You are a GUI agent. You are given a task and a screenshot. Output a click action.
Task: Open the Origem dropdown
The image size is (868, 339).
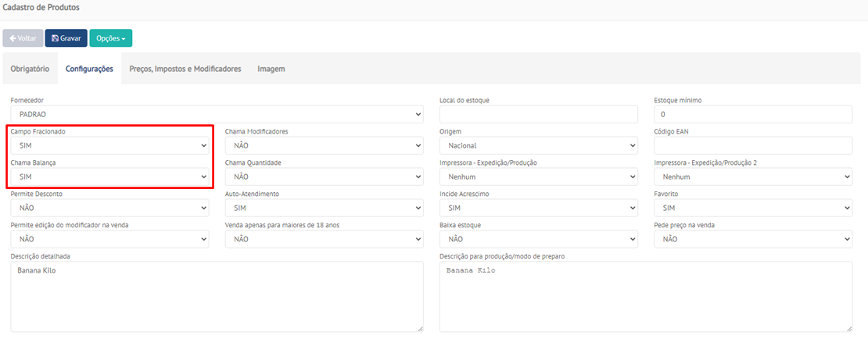click(x=538, y=146)
